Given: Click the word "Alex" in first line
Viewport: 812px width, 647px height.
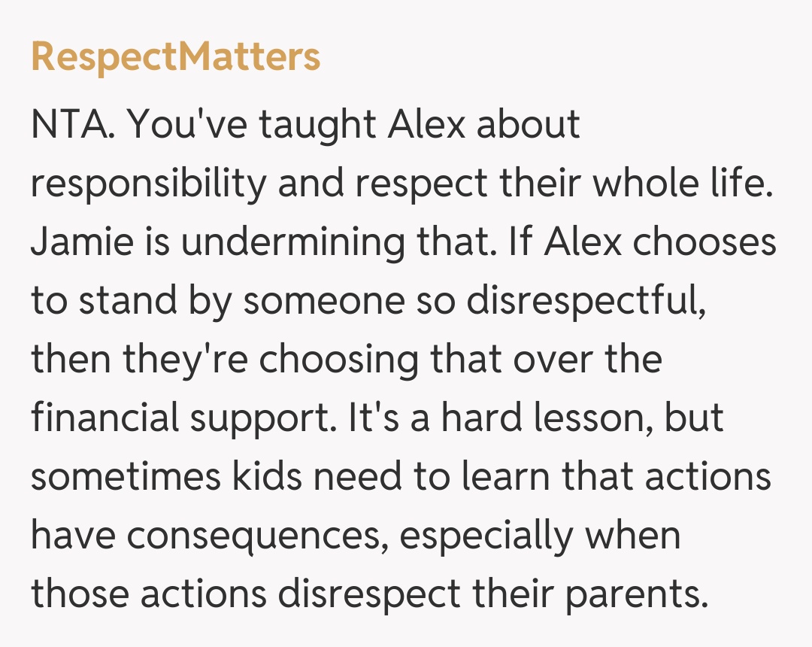Looking at the screenshot, I should tap(426, 125).
